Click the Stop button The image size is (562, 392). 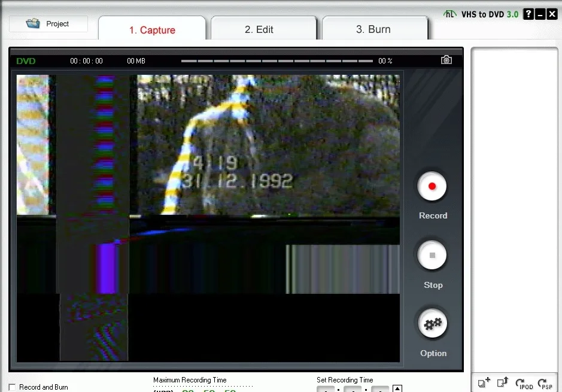(x=432, y=255)
